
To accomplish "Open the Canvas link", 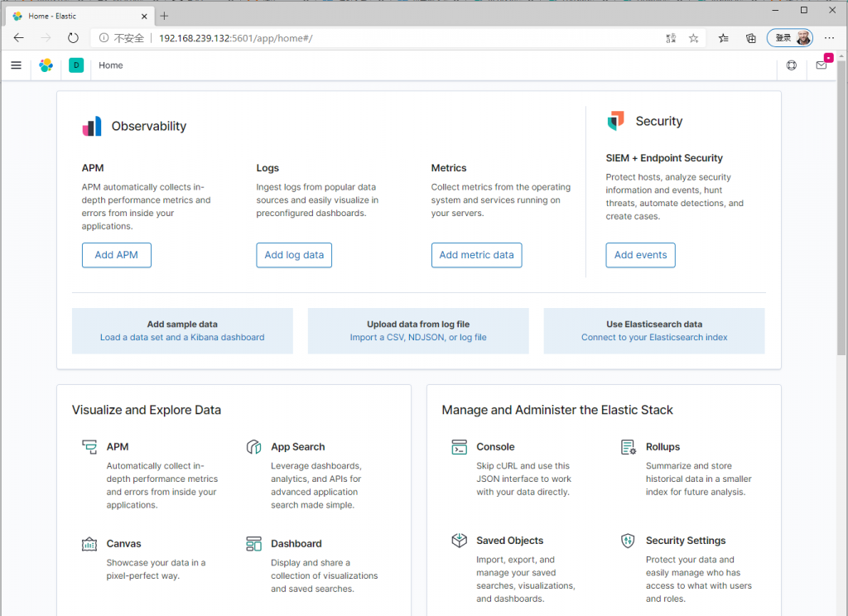I will [124, 543].
